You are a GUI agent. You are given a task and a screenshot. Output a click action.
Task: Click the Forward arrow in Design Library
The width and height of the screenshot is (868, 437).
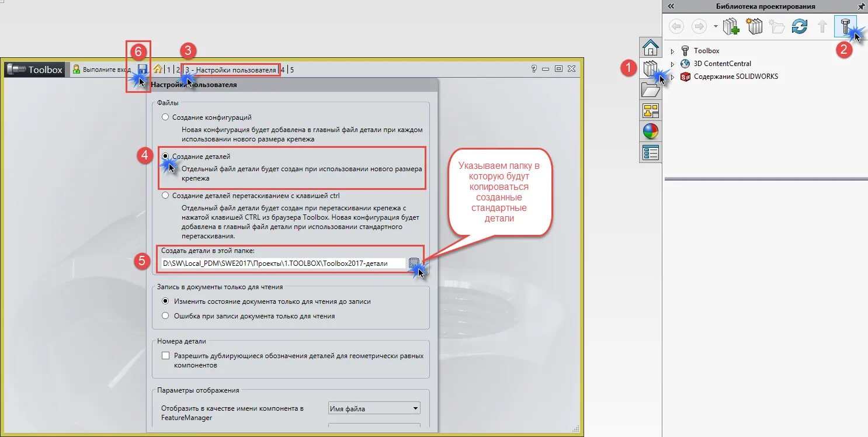coord(699,26)
